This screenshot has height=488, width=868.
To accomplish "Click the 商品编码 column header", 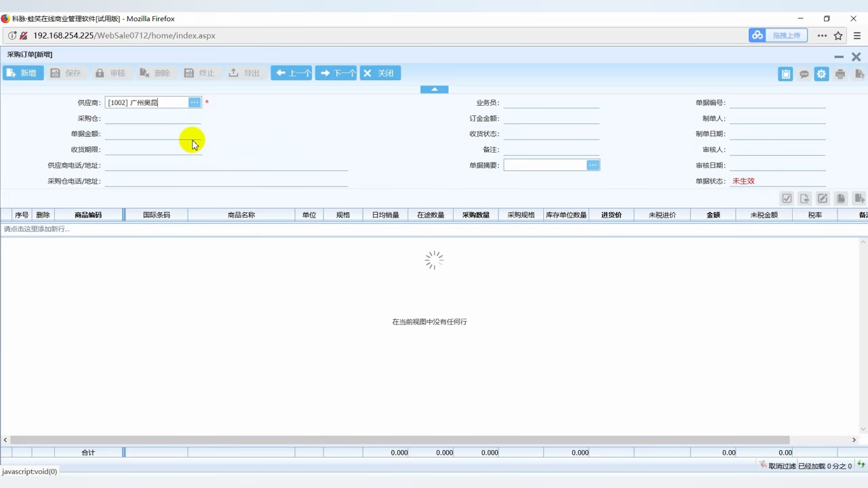I will (x=88, y=215).
